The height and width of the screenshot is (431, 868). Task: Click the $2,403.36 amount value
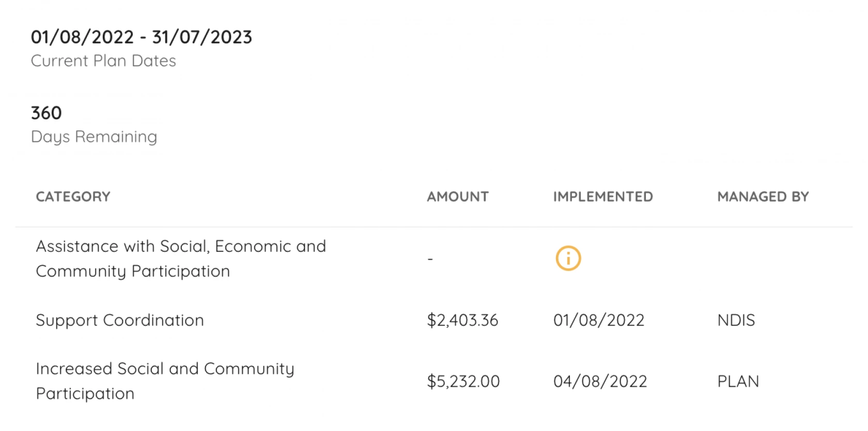coord(462,321)
